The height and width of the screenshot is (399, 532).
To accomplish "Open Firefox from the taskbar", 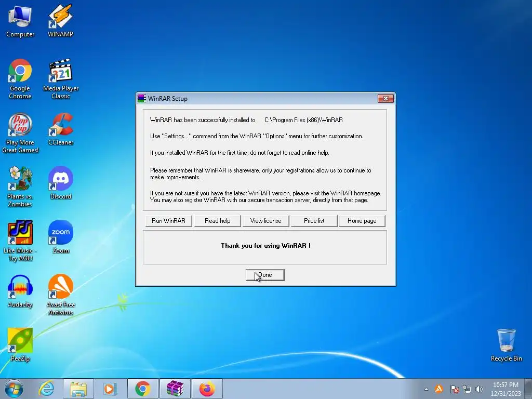I will [x=207, y=389].
